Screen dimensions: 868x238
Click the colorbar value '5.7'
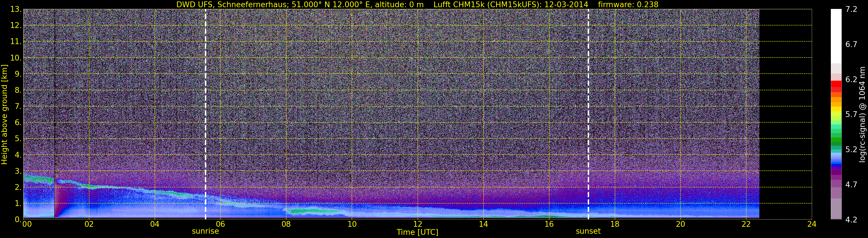click(x=851, y=114)
